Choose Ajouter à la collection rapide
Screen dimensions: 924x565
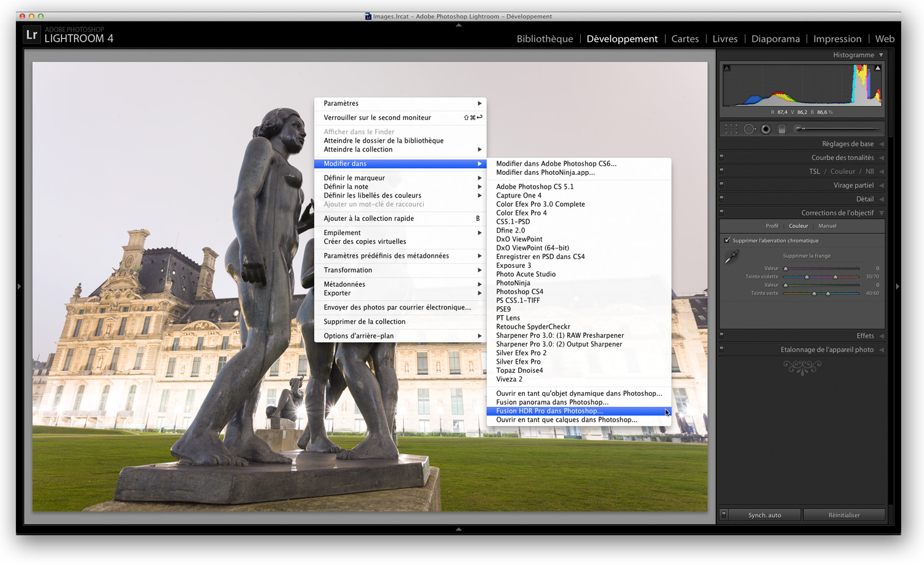[400, 218]
